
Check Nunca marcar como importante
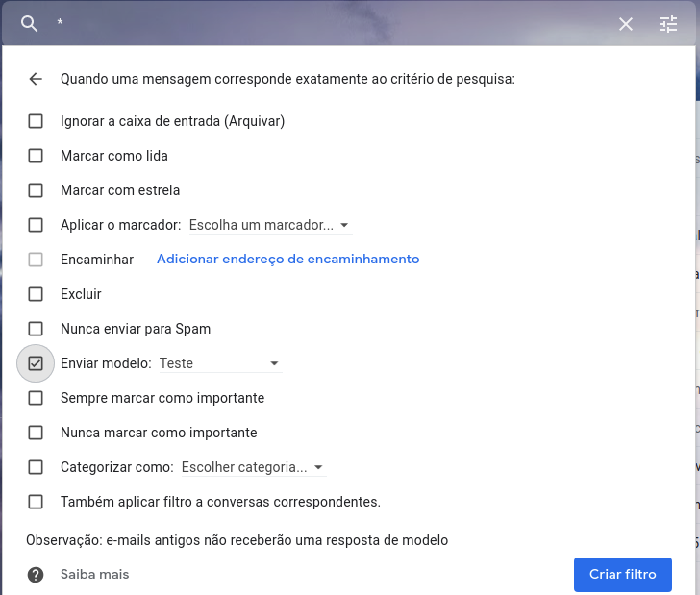[x=36, y=433]
